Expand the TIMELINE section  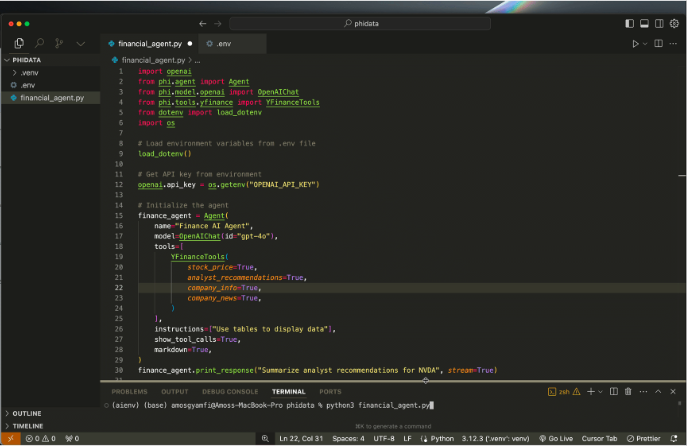[x=27, y=425]
